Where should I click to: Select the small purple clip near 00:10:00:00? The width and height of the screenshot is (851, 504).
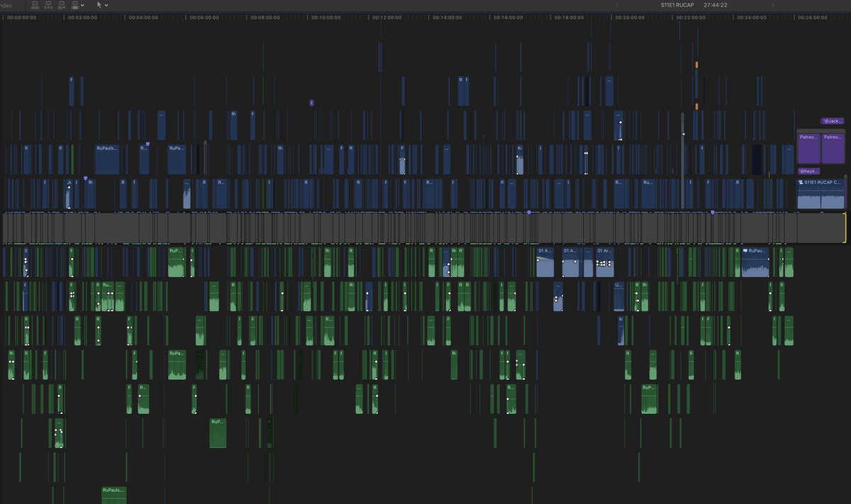311,103
